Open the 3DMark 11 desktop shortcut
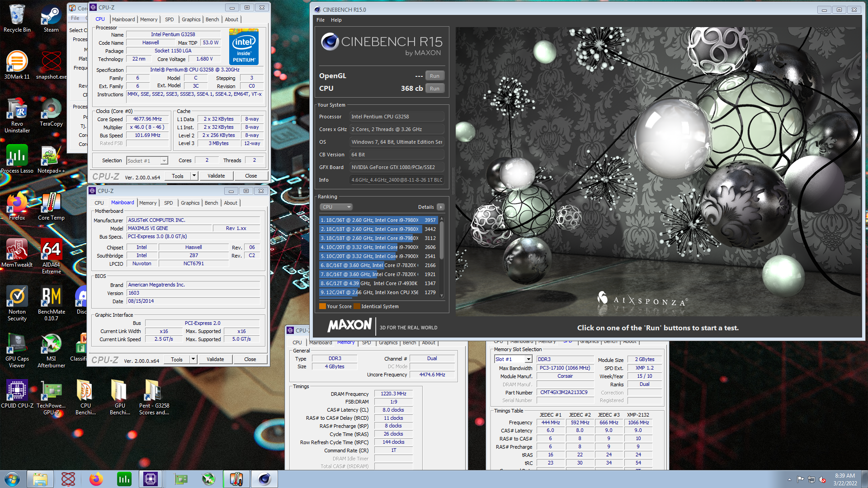 point(17,65)
